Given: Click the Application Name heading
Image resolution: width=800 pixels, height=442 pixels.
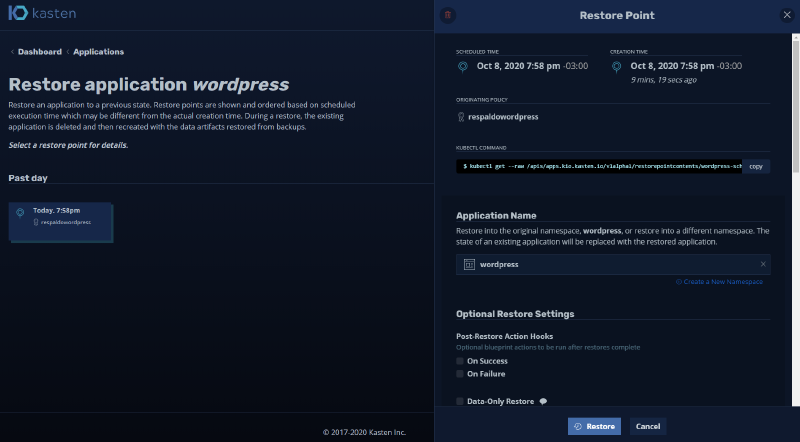Looking at the screenshot, I should [496, 215].
